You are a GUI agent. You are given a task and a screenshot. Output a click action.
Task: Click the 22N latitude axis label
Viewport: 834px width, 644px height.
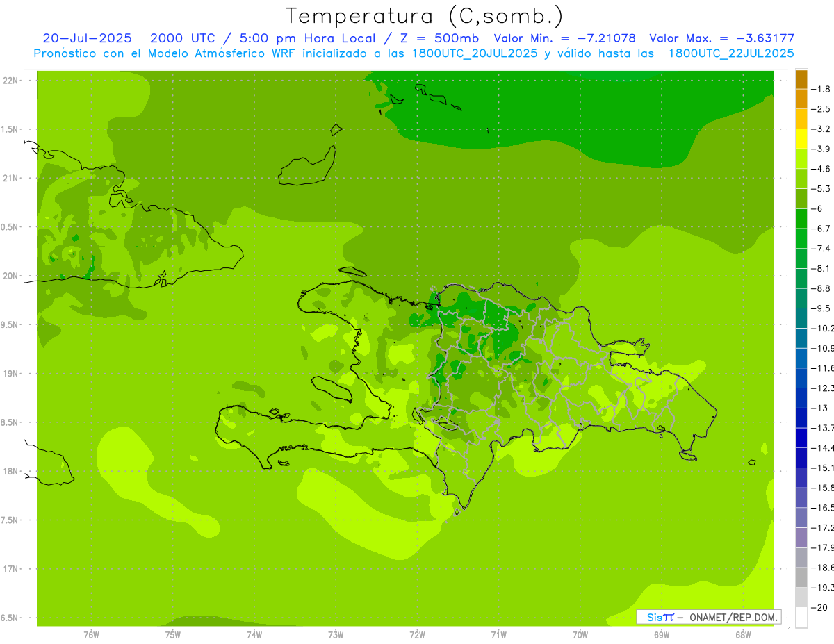click(x=10, y=81)
